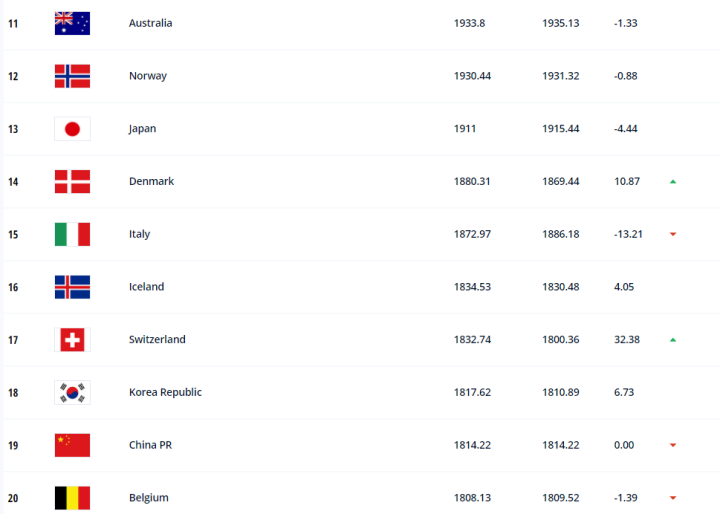Click red down arrow in Belgium row
Image resolution: width=720 pixels, height=514 pixels.
pos(673,498)
